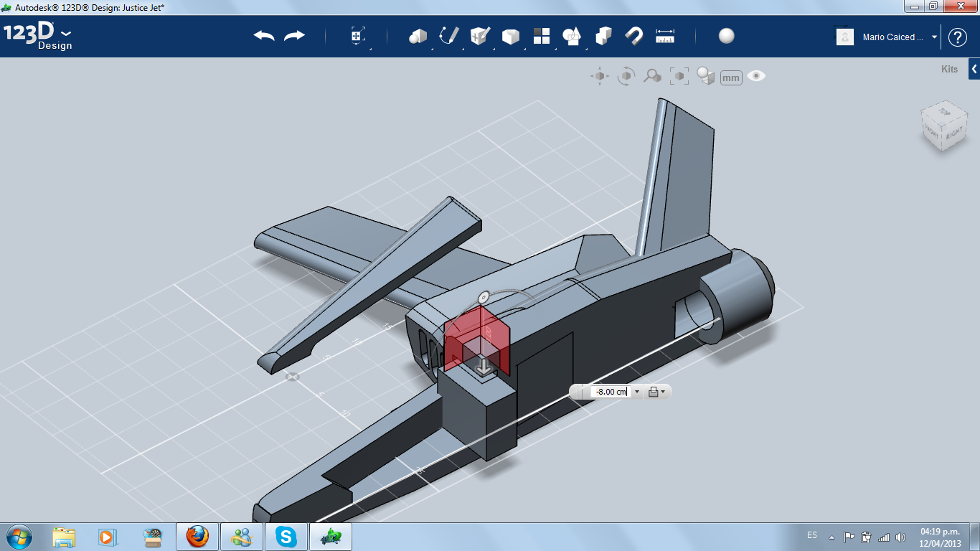Viewport: 980px width, 551px height.
Task: Open Firefox from the taskbar
Action: (197, 537)
